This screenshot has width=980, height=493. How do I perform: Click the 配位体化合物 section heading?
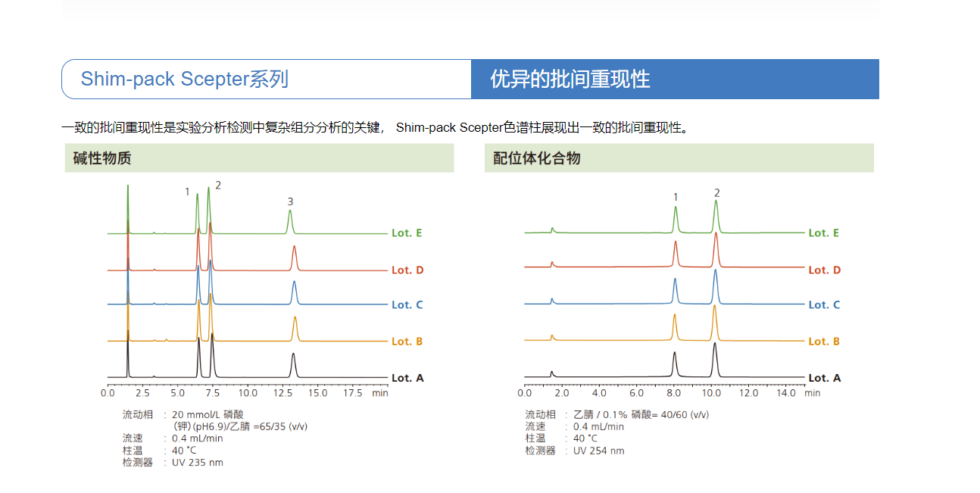(536, 158)
